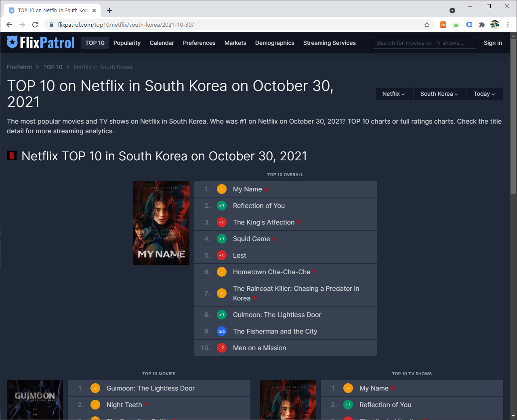Click the page vertical scrollbar
The height and width of the screenshot is (420, 517).
(513, 117)
